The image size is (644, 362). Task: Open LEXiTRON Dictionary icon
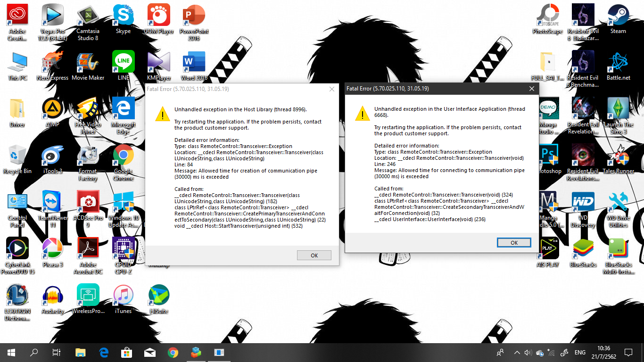(17, 302)
